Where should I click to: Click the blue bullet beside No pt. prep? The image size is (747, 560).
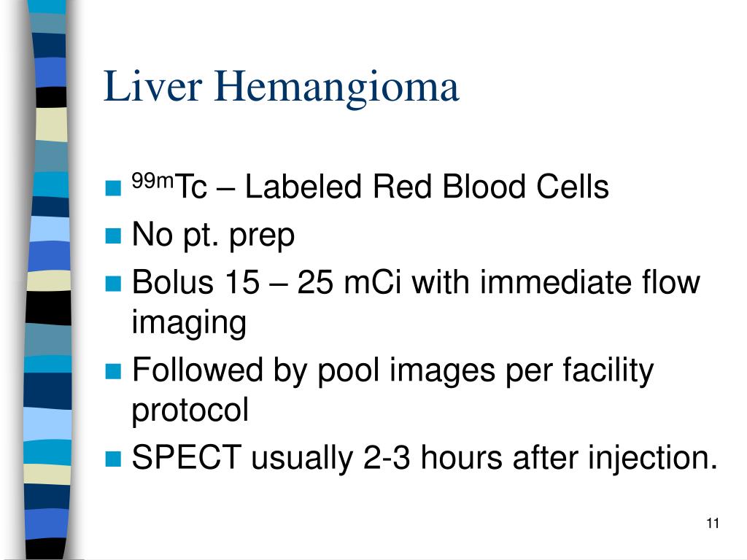(113, 236)
